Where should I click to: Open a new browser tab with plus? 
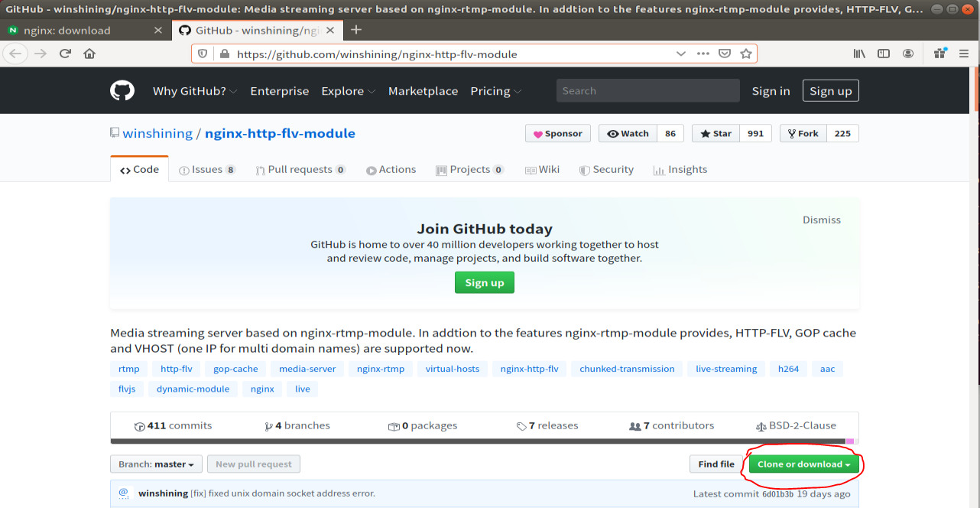tap(355, 30)
